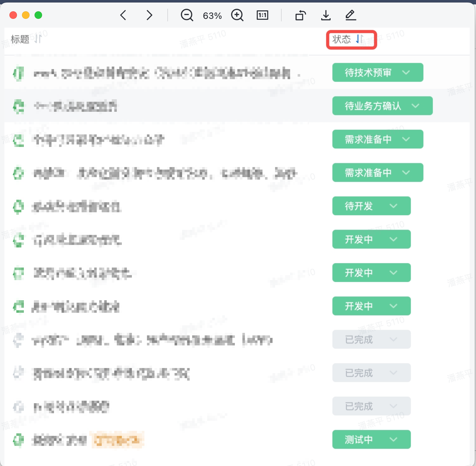Screen dimensions: 476x466
Task: Open the 待业务方确认 status dropdown
Action: (x=382, y=106)
